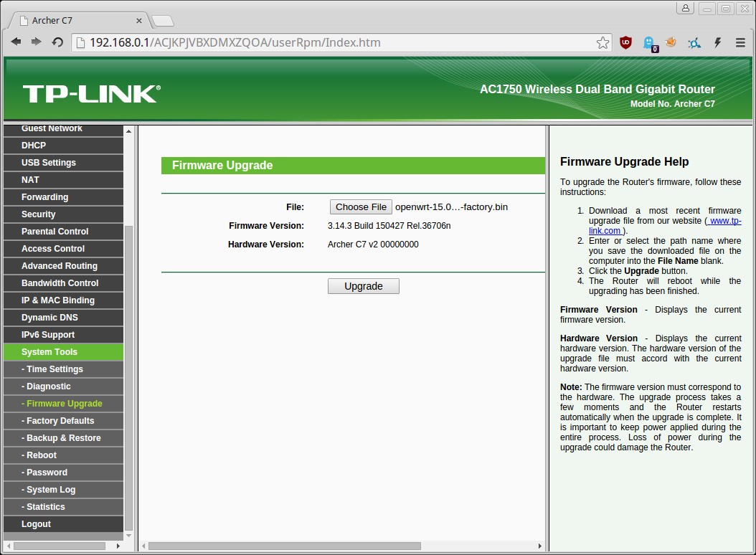Click the blue molecule-shaped extension icon
756x555 pixels.
[x=694, y=43]
